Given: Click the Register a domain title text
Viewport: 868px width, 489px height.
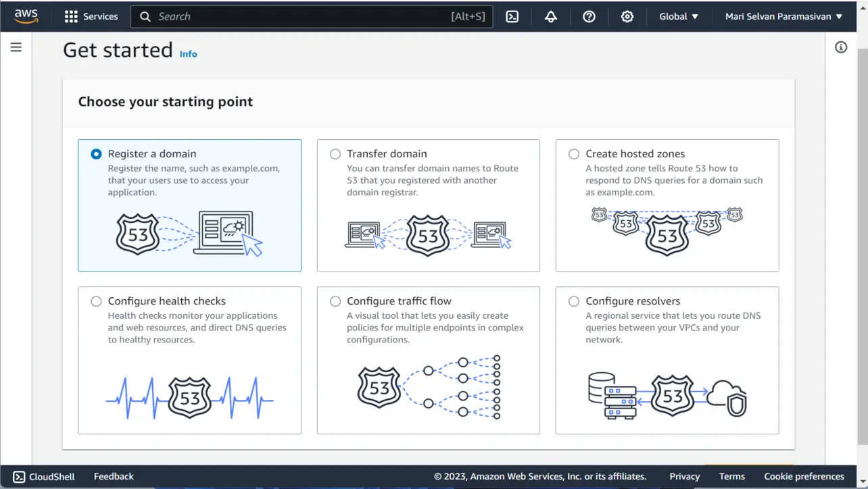Looking at the screenshot, I should pos(152,154).
